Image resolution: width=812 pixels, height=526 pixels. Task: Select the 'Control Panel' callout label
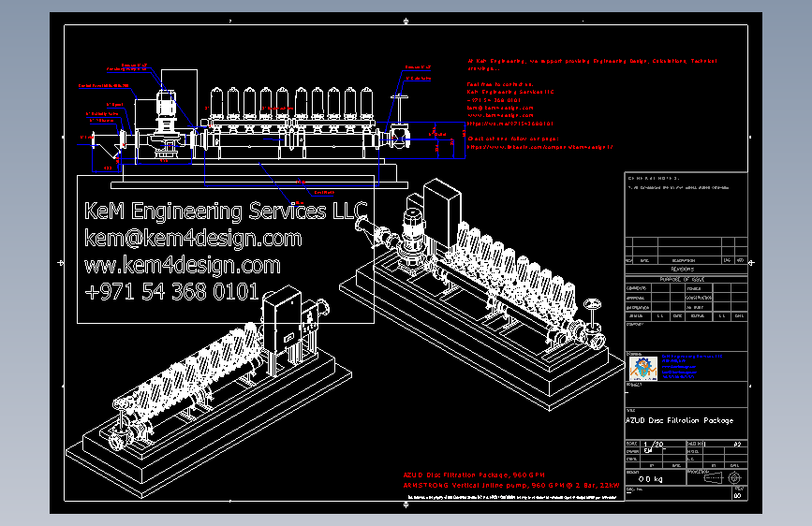(x=103, y=86)
